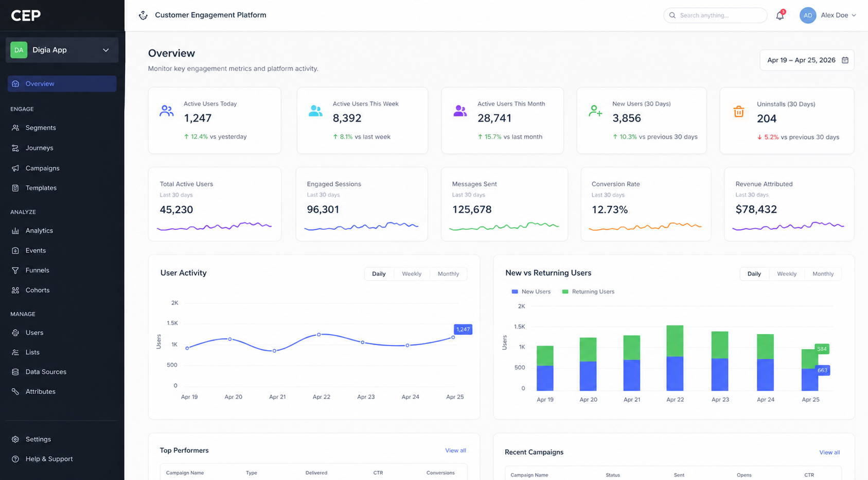The width and height of the screenshot is (868, 480).
Task: Open the Events page from the sidebar
Action: [x=35, y=250]
